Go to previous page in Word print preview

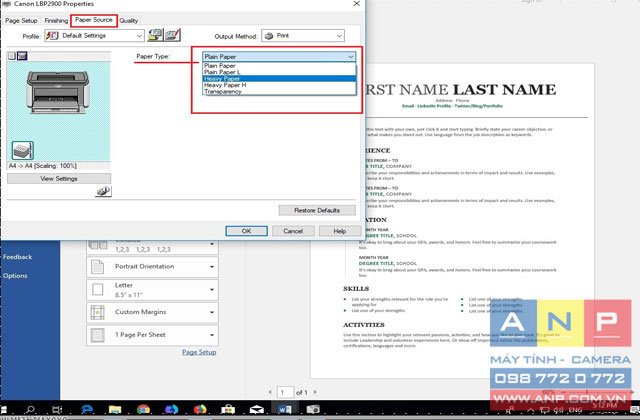(x=270, y=392)
